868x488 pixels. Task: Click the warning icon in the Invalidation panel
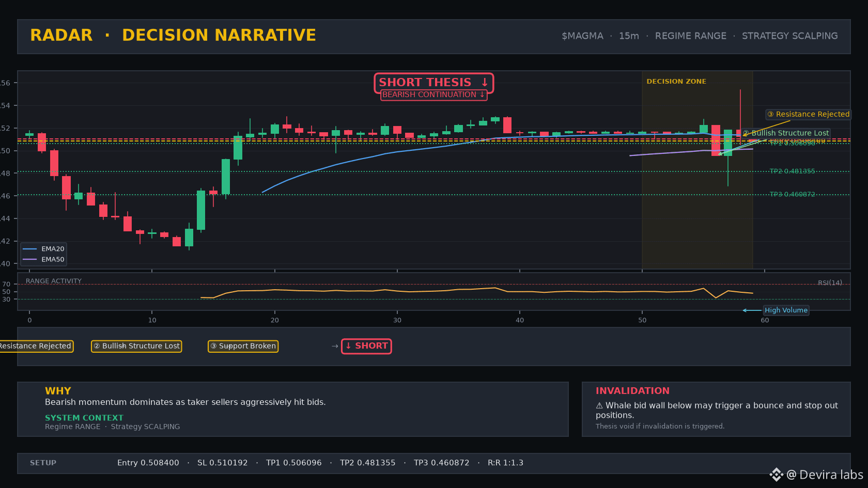599,406
